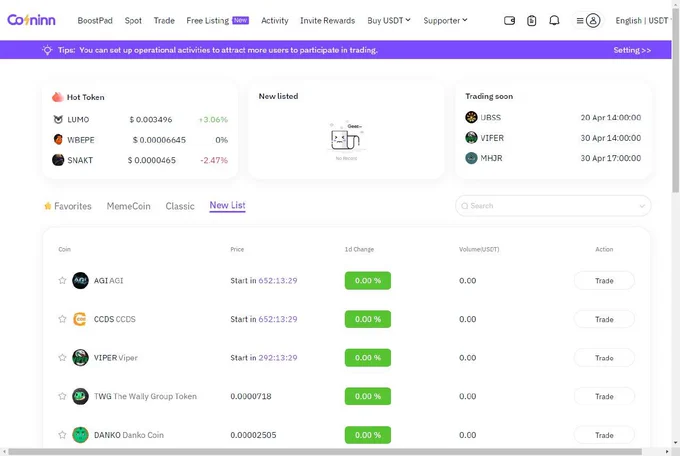680x456 pixels.
Task: Click the 0.00 % badge for VIPER
Action: [x=368, y=358]
